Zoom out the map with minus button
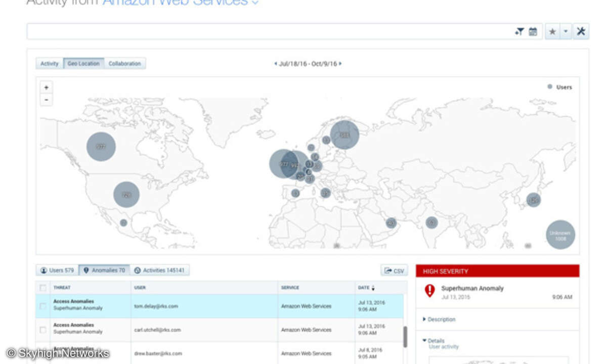This screenshot has width=607, height=364. click(x=46, y=100)
